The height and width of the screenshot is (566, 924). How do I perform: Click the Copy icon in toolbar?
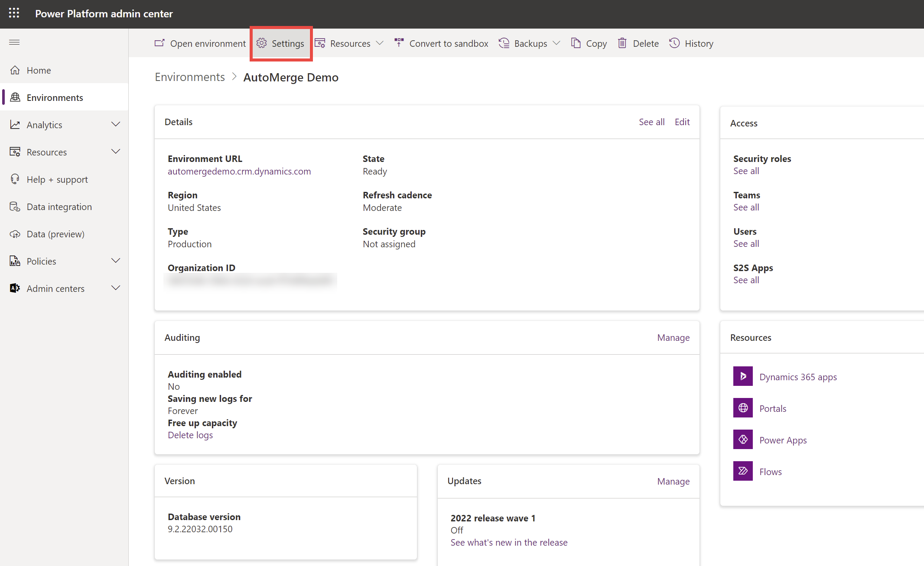576,43
